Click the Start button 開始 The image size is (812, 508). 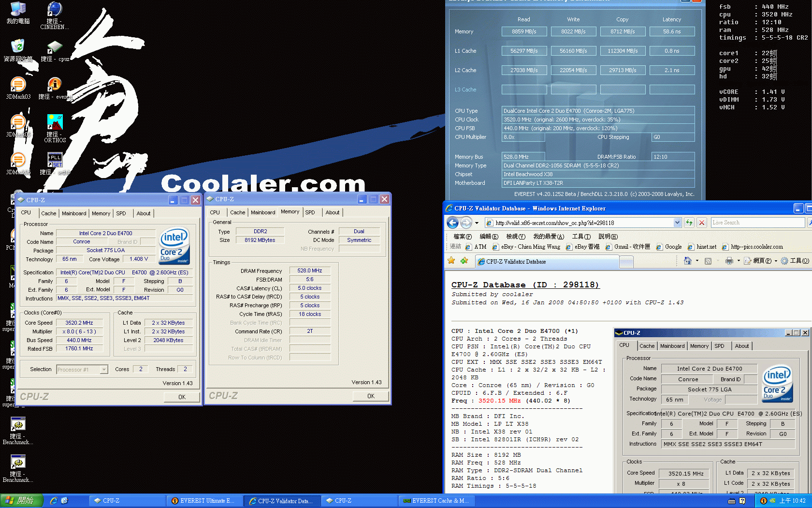pos(22,501)
